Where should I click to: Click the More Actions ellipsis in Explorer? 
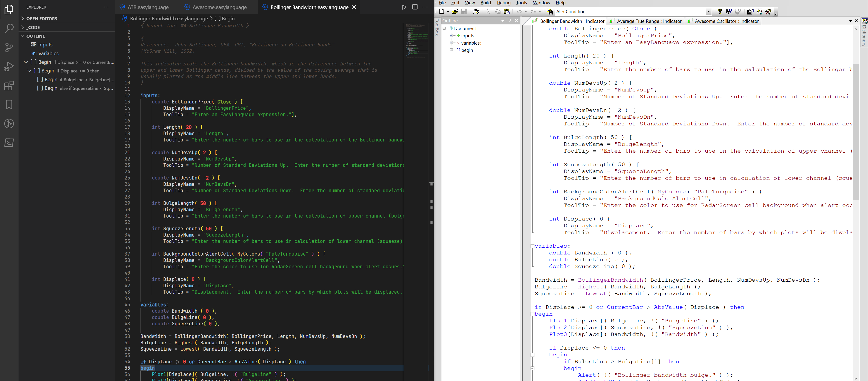[x=106, y=7]
